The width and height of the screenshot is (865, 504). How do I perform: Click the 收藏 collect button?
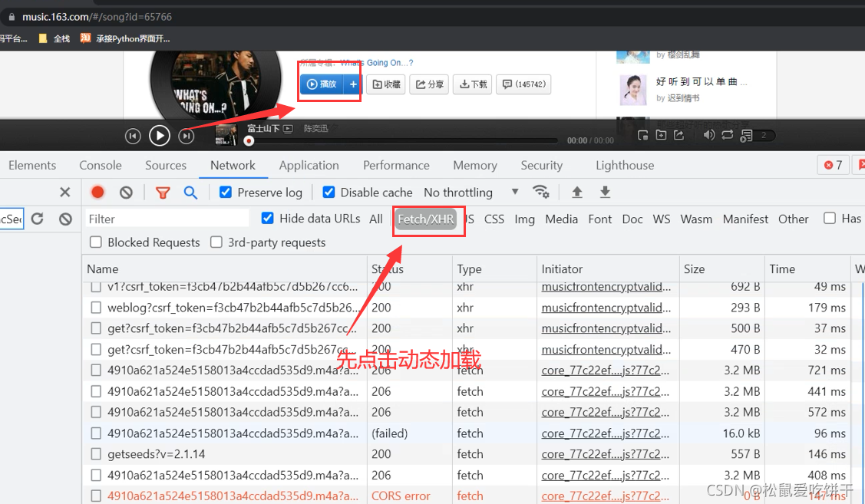point(386,84)
